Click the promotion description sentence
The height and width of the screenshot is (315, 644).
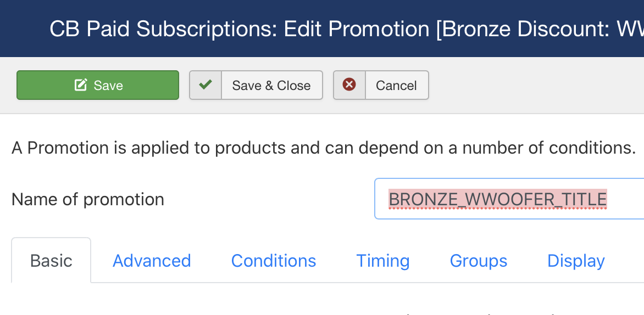point(324,148)
